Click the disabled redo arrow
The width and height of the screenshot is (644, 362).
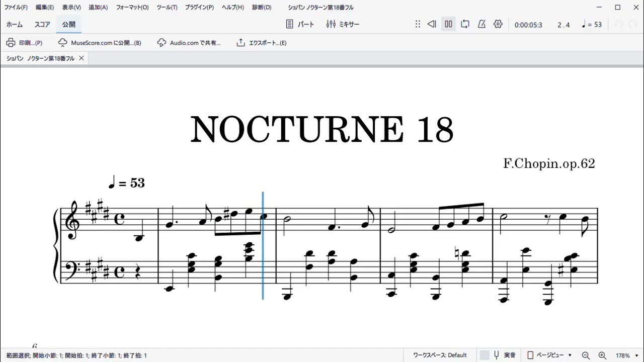click(633, 24)
